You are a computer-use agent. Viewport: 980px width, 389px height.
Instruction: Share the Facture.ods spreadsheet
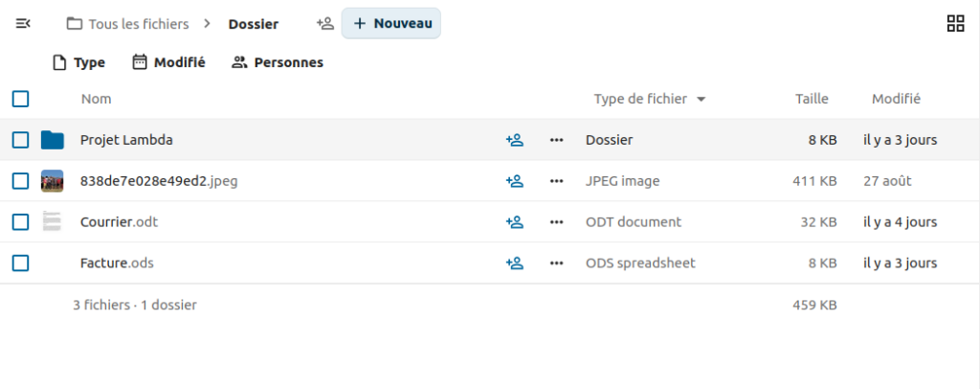coord(514,263)
